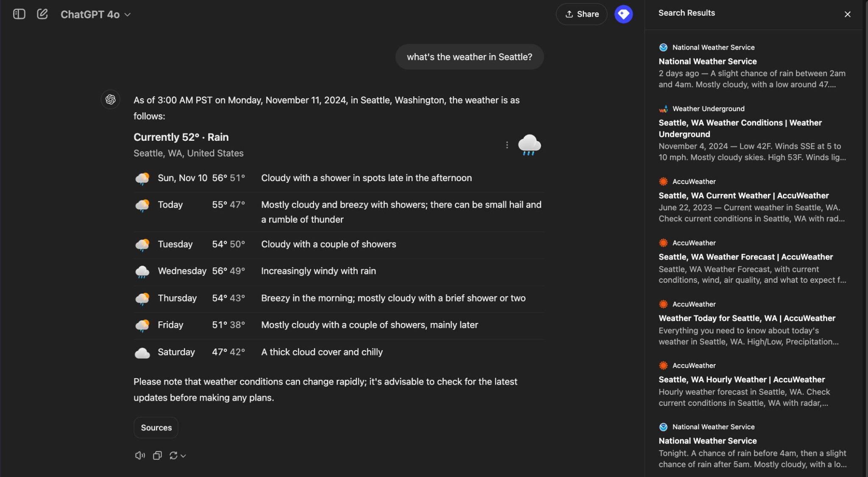Copy the weather response
This screenshot has height=477, width=868.
coord(157,455)
